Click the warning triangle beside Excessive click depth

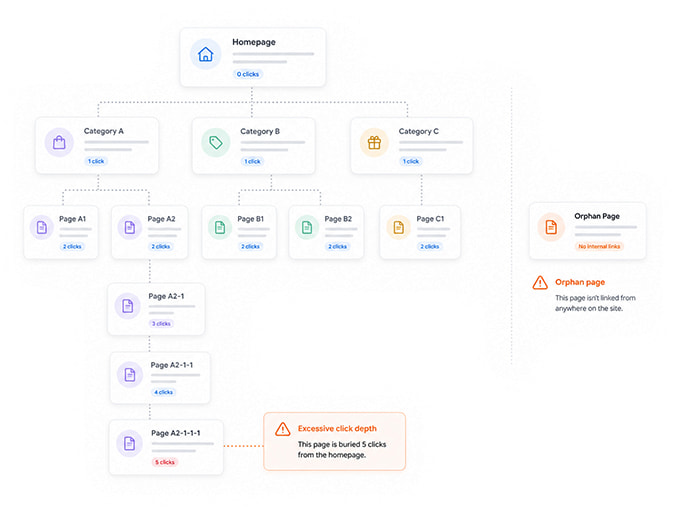(283, 429)
